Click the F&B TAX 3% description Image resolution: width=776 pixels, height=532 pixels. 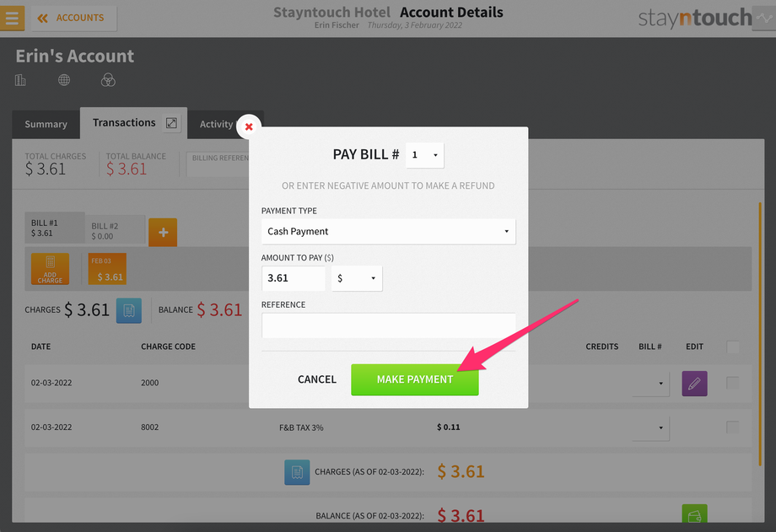point(301,427)
